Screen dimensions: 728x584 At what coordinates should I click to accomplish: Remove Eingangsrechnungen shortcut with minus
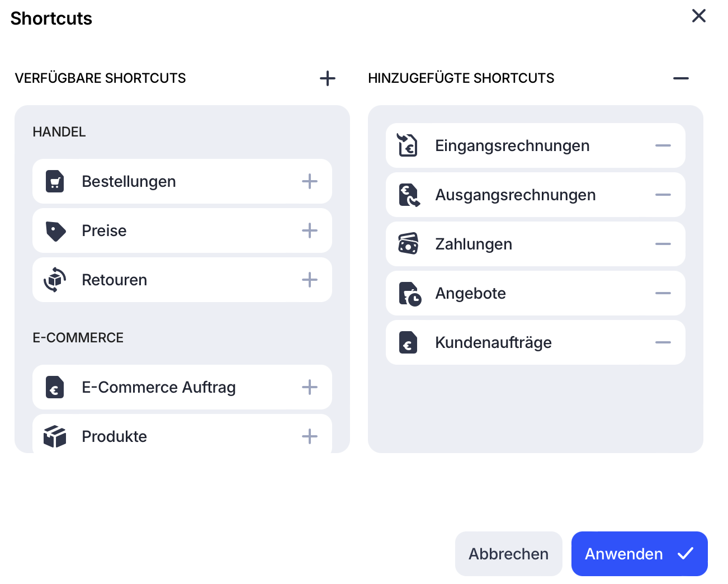(x=663, y=145)
